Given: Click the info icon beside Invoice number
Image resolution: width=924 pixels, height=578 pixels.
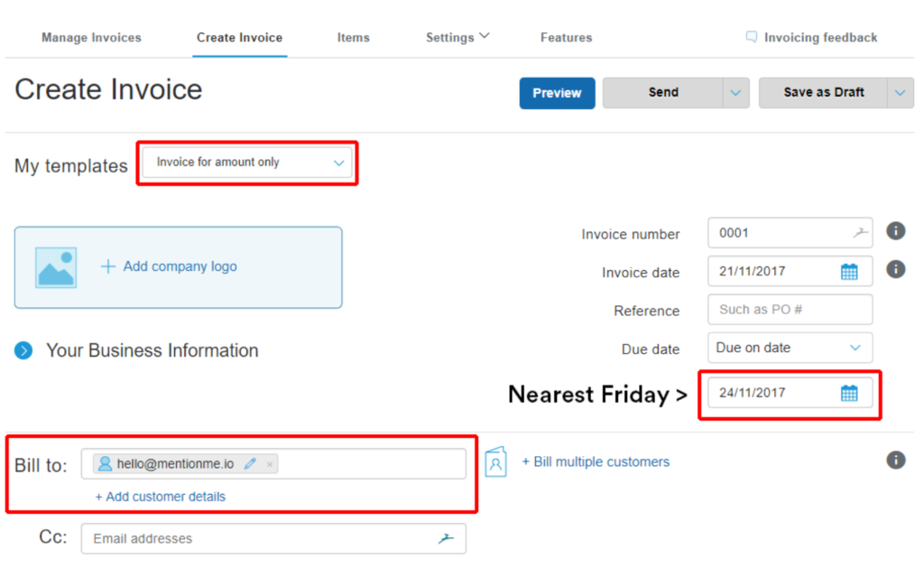Looking at the screenshot, I should 896,230.
